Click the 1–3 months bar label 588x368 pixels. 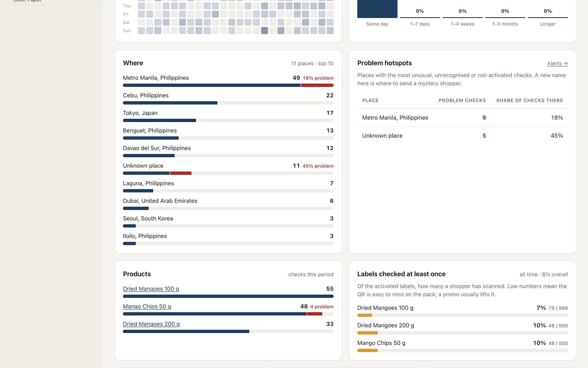pos(505,24)
